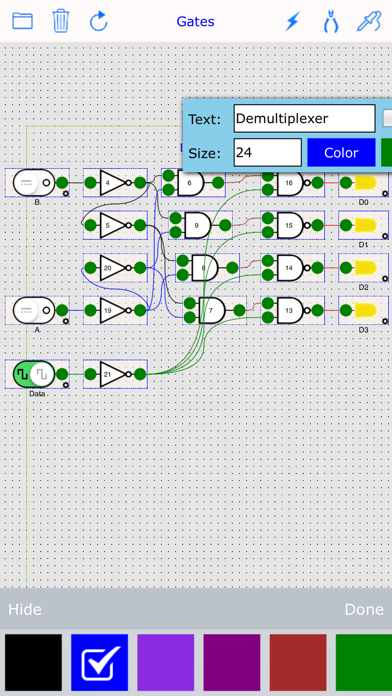Image resolution: width=392 pixels, height=696 pixels.
Task: Tap the circular refresh arrow icon
Action: click(x=99, y=21)
